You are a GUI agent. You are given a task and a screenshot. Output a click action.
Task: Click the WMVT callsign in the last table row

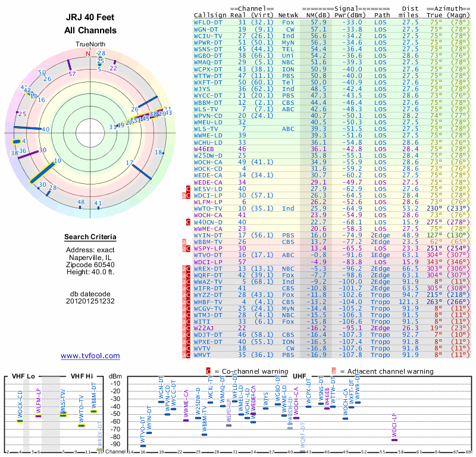(x=202, y=355)
